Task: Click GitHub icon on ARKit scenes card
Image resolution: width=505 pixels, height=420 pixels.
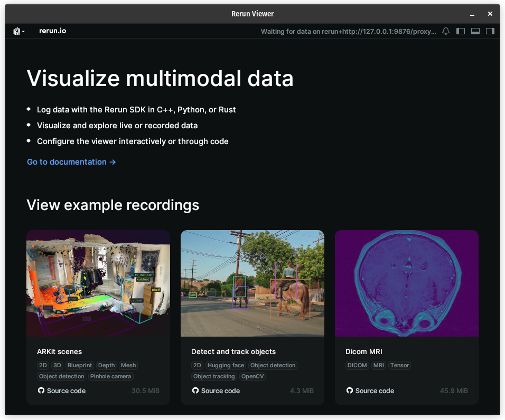Action: coord(41,390)
